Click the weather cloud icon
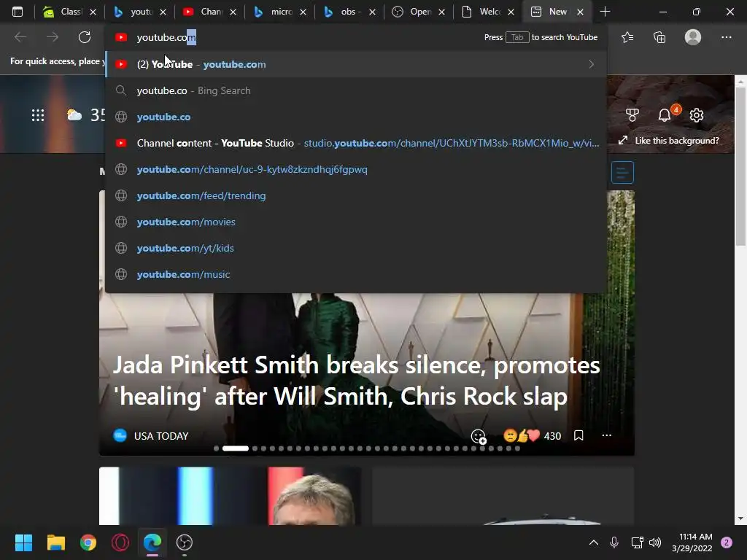The height and width of the screenshot is (560, 747). 74,114
